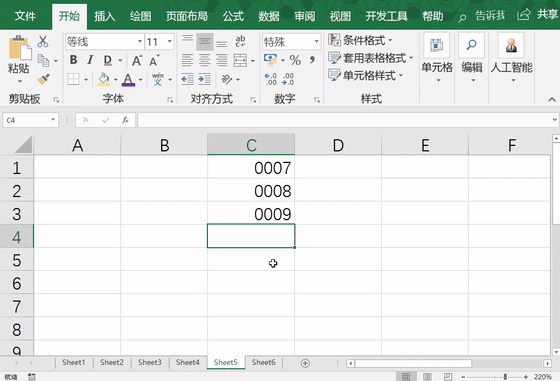Click the zoom slider handle
Screen dimensions: 560x381
tap(505, 377)
